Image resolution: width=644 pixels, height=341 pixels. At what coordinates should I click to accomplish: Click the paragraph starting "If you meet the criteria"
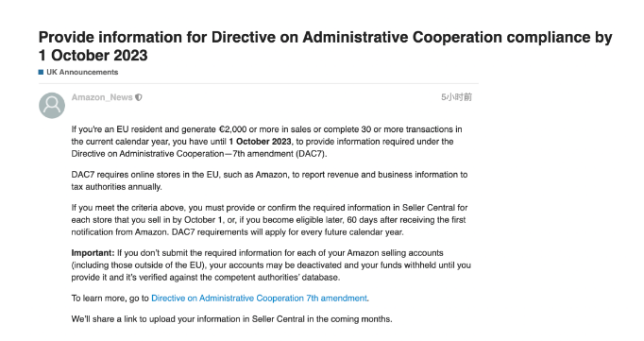(269, 220)
